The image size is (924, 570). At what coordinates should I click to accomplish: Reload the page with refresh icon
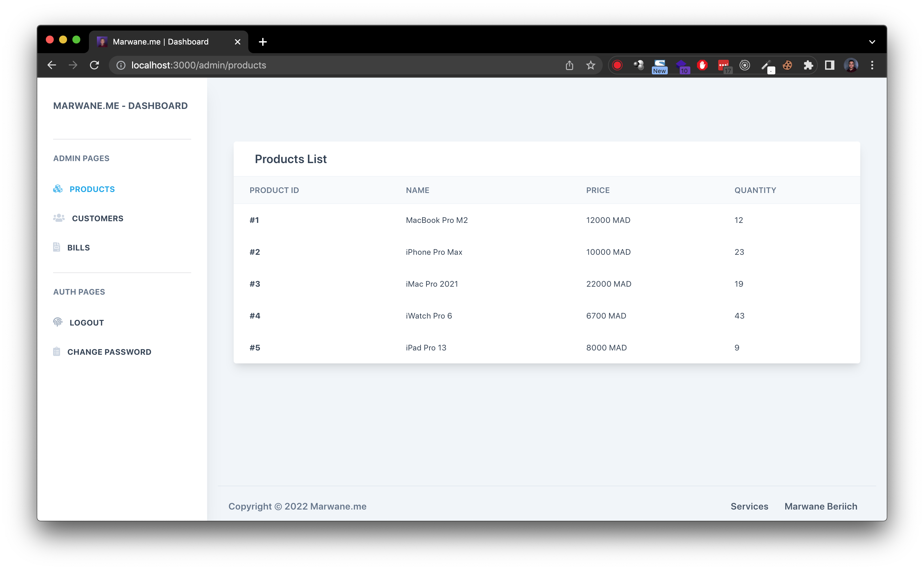point(94,65)
